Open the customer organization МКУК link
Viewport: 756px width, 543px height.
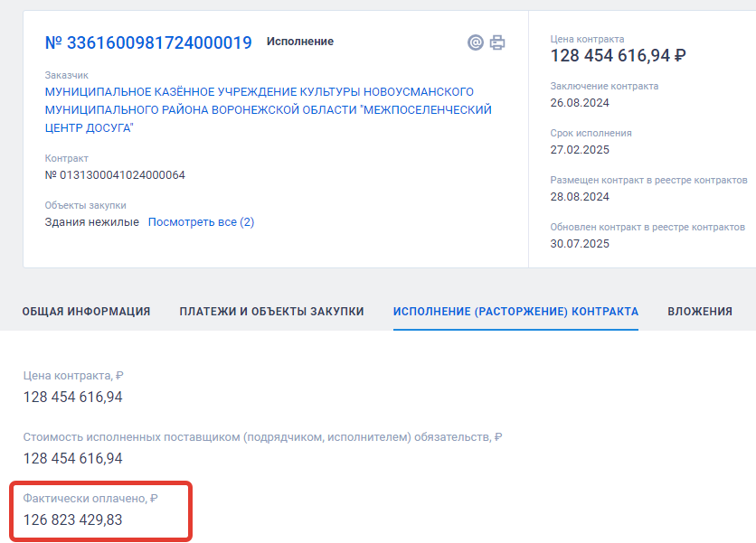tap(268, 109)
